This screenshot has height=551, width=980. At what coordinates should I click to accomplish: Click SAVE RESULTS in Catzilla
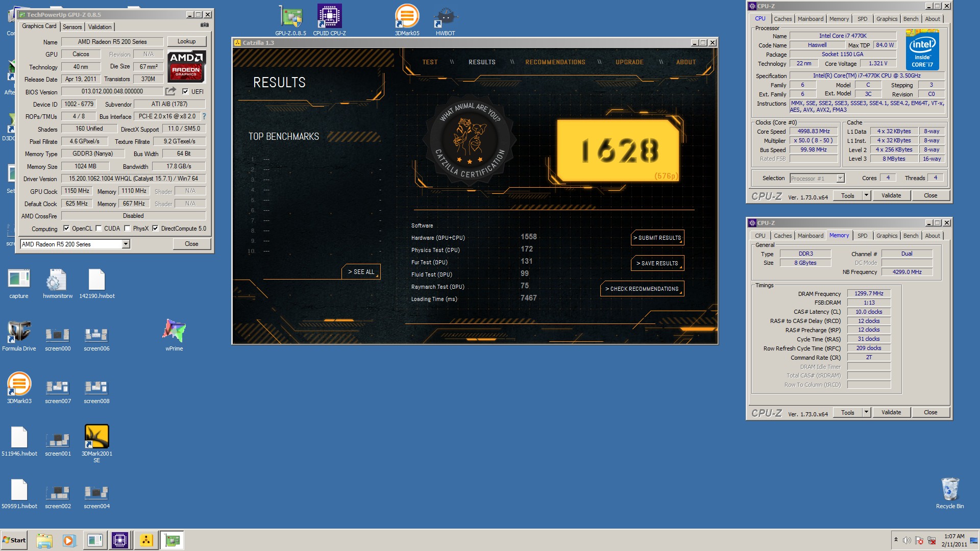(x=657, y=263)
